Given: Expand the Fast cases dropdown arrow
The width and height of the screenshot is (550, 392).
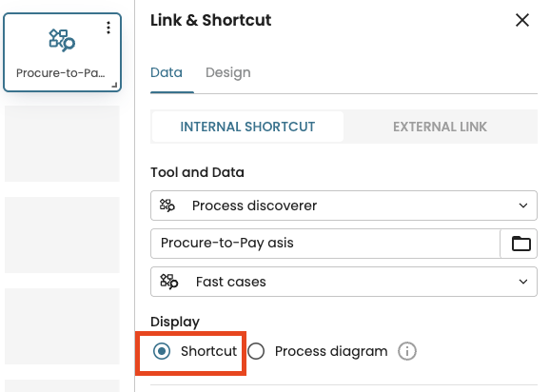Looking at the screenshot, I should 523,282.
